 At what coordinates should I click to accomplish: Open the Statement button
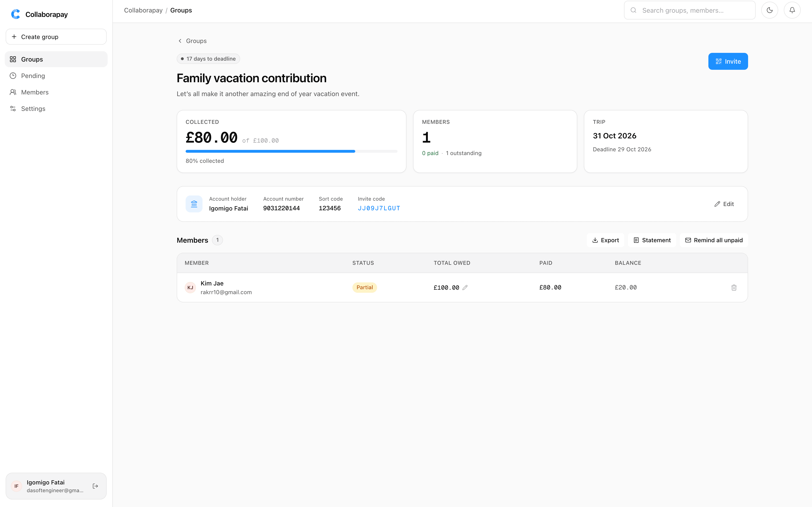(652, 240)
